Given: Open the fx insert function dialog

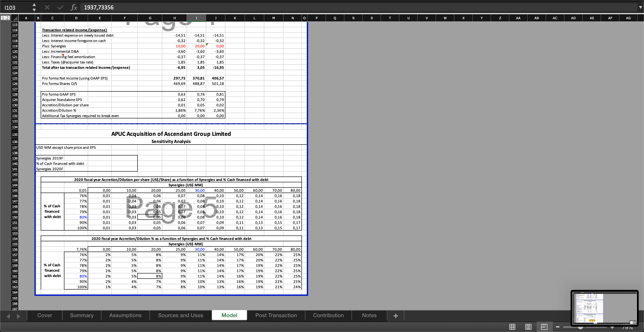Looking at the screenshot, I should click(x=74, y=8).
